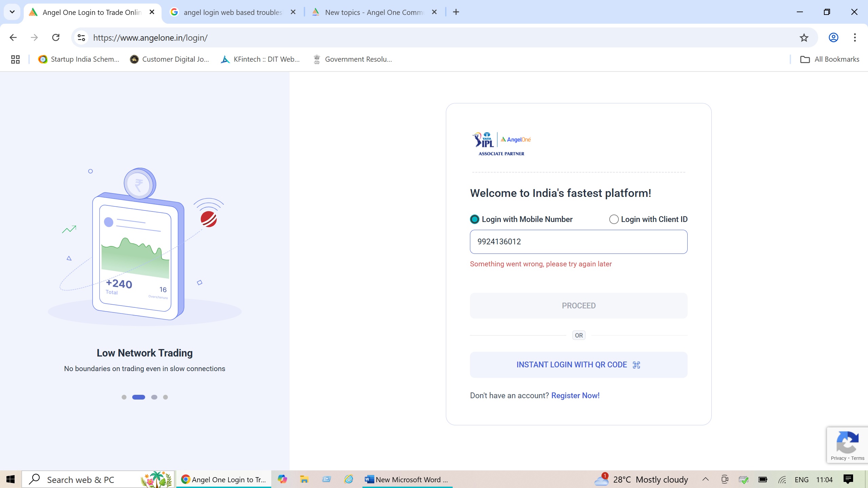Select Login with Mobile Number radio
Image resolution: width=868 pixels, height=488 pixels.
(x=475, y=219)
